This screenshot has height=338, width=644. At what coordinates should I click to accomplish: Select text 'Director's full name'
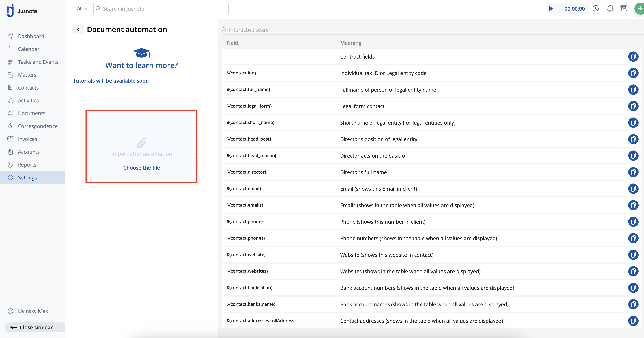click(363, 172)
